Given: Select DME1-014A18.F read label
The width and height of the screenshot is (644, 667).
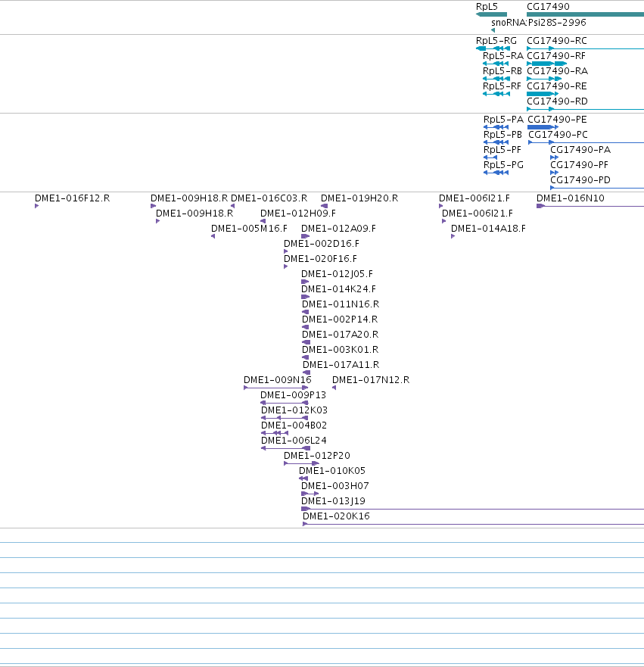Looking at the screenshot, I should 488,229.
